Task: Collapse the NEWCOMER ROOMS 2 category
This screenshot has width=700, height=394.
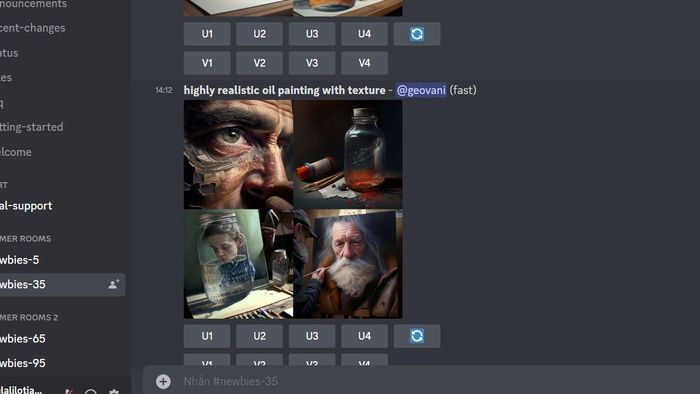Action: pos(29,318)
